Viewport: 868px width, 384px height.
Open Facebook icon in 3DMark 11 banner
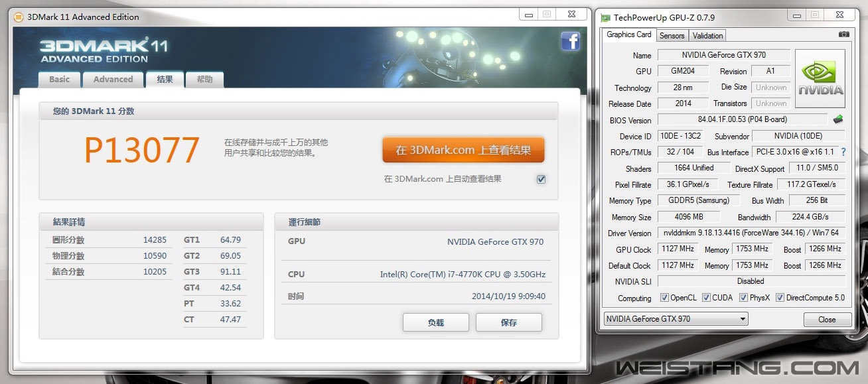click(570, 42)
